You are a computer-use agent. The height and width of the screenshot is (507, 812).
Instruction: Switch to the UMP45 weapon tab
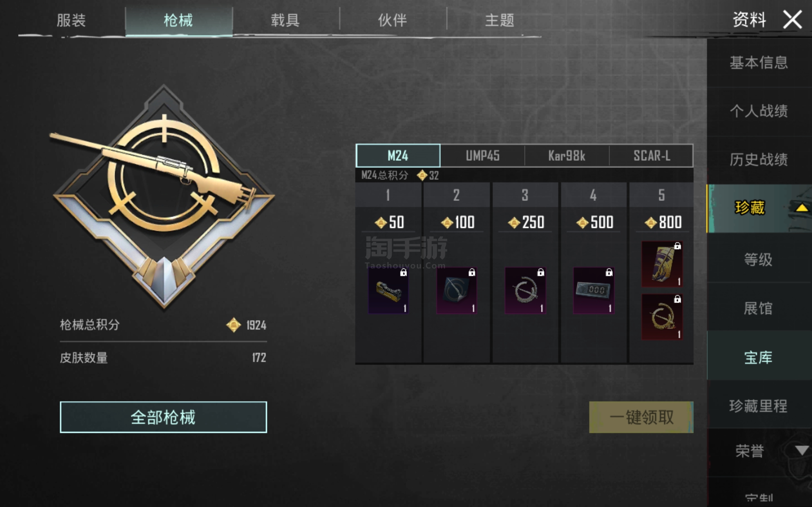[x=482, y=156]
